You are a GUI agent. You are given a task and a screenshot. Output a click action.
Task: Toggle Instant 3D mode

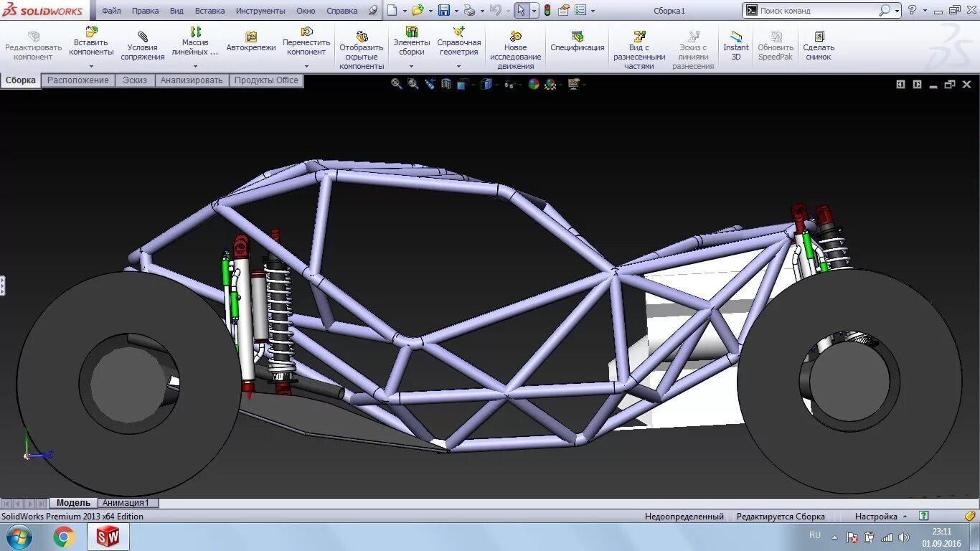(735, 46)
